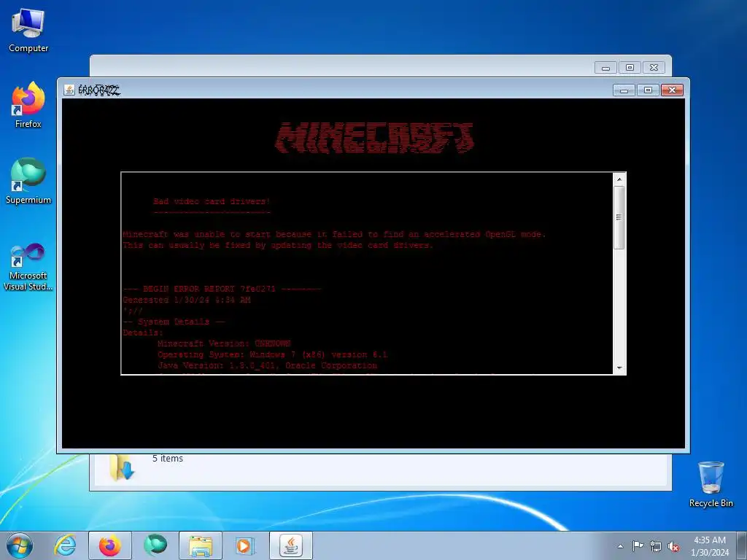This screenshot has height=560, width=747.
Task: Open Microsoft Visual Studio desktop shortcut
Action: pyautogui.click(x=28, y=267)
